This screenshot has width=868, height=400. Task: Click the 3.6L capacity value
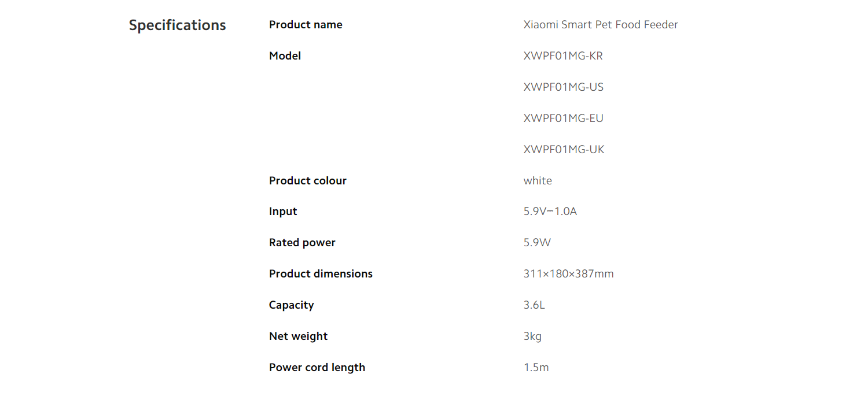534,305
